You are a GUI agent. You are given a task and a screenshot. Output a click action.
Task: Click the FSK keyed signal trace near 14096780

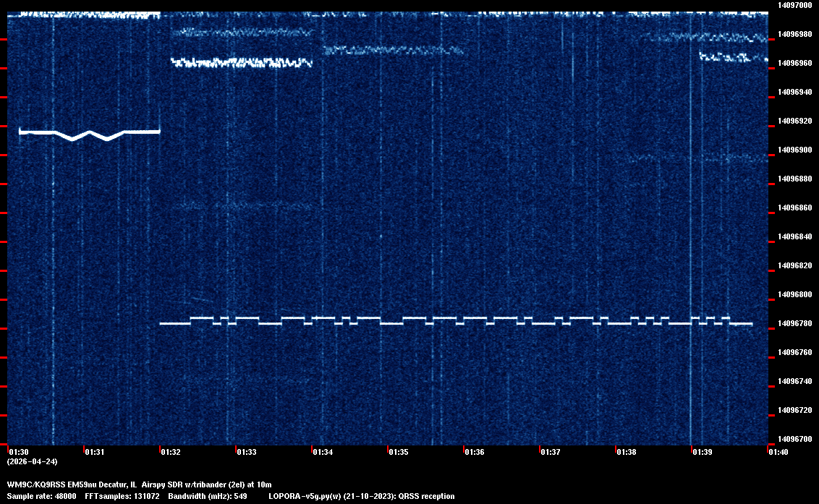coord(456,320)
